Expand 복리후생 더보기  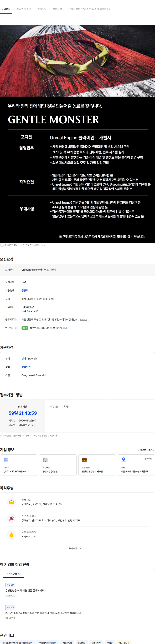point(77,548)
